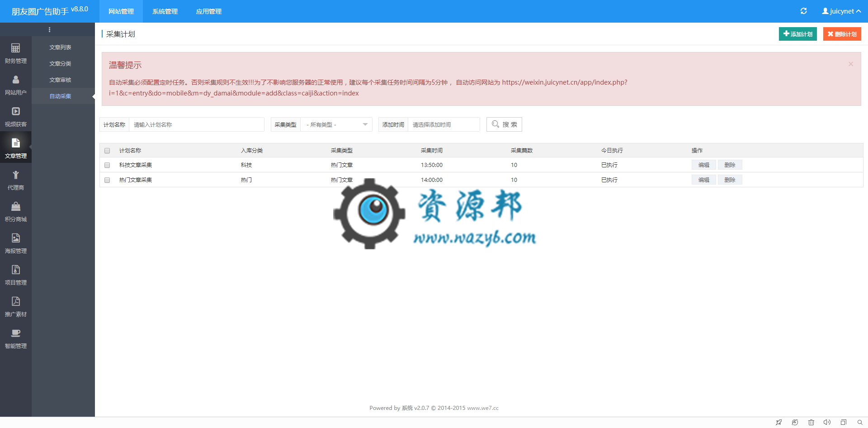Open 视频获客 sidebar icon
This screenshot has height=428, width=868.
tap(16, 116)
